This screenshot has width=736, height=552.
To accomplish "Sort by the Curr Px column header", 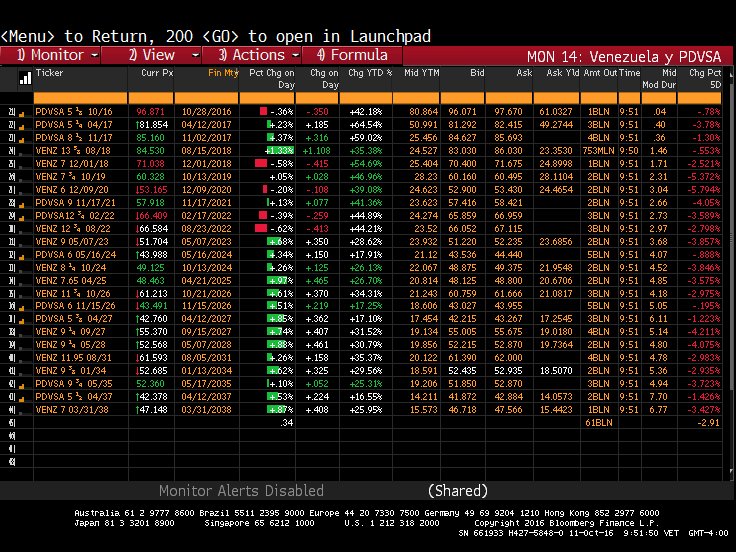I will pos(157,73).
